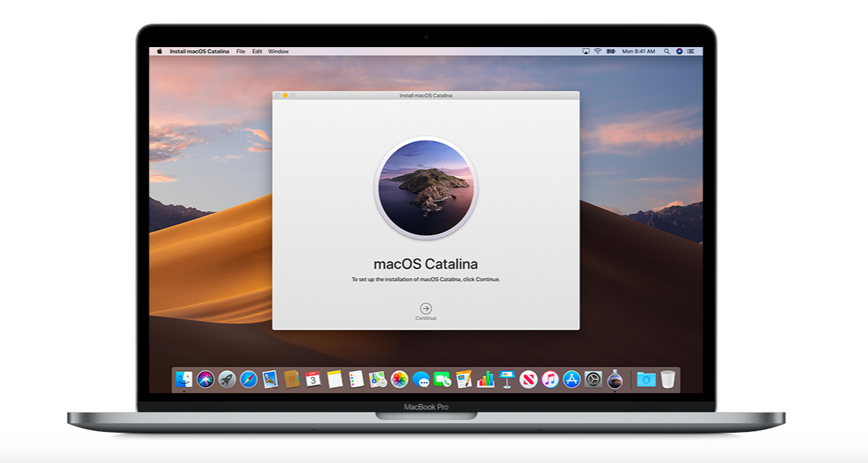Viewport: 868px width, 463px height.
Task: Click Install macOS Catalina Dock icon
Action: [615, 380]
